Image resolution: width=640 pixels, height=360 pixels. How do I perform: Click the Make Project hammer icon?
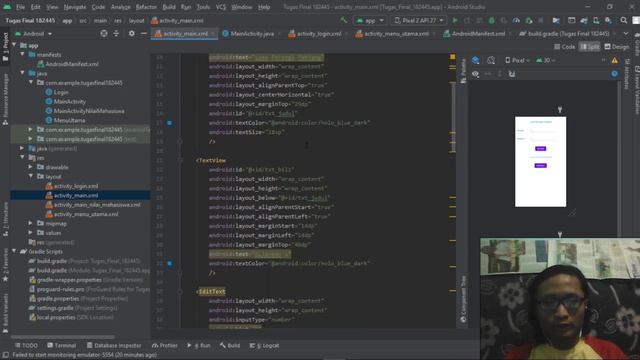coord(344,20)
